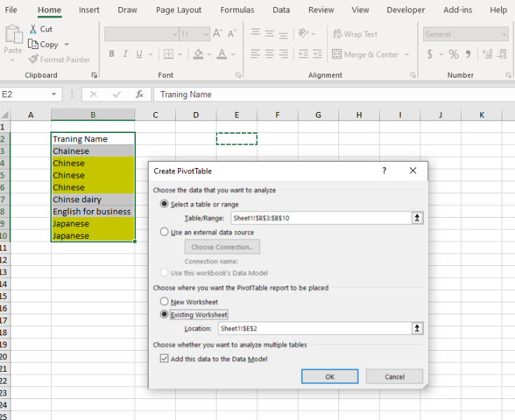Click the Insert Function fx icon
Viewport: 515px width, 420px height.
pyautogui.click(x=139, y=94)
